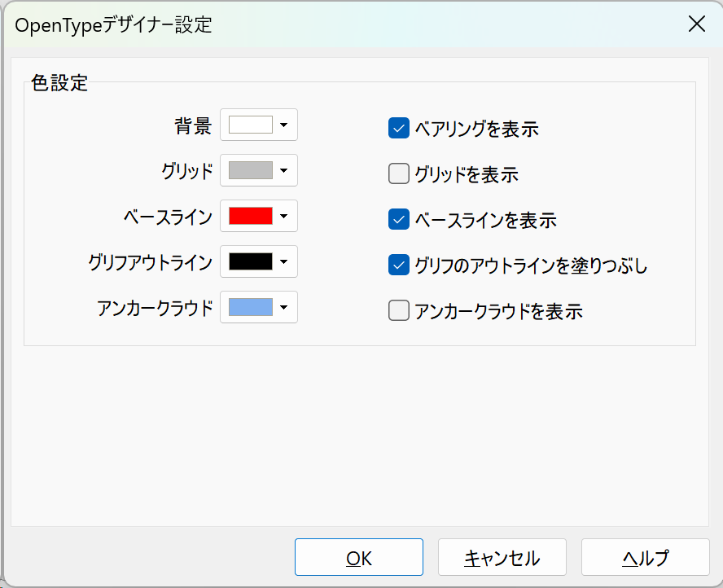The image size is (723, 588).
Task: Click the キャンセル button
Action: pyautogui.click(x=502, y=557)
